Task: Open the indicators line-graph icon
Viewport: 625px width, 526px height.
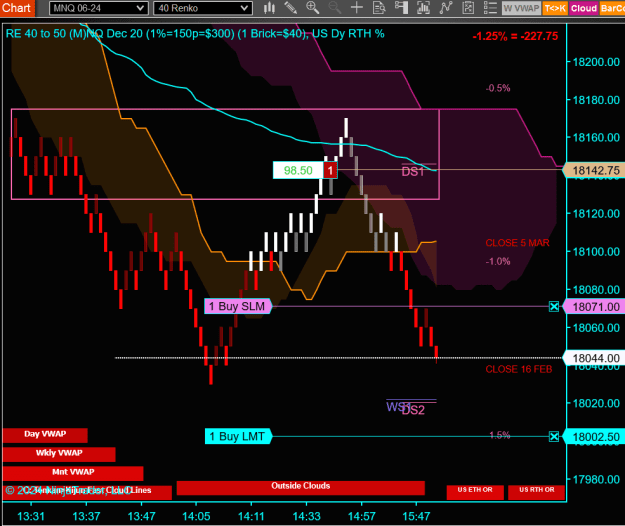Action: 446,8
